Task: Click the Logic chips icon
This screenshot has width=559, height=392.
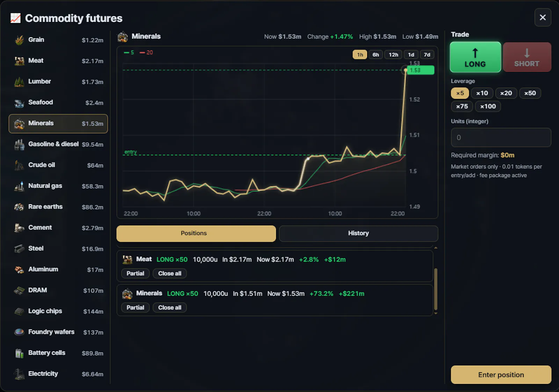Action: 19,311
